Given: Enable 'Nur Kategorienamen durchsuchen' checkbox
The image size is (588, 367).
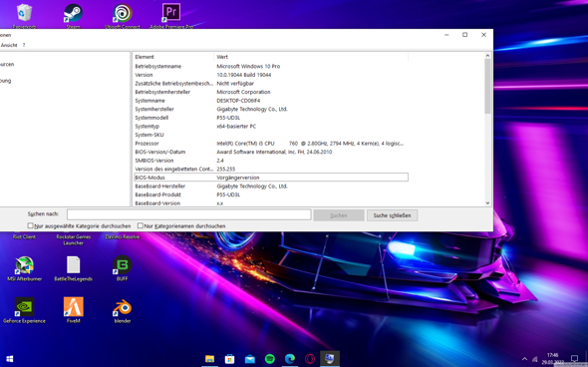Looking at the screenshot, I should pyautogui.click(x=141, y=225).
